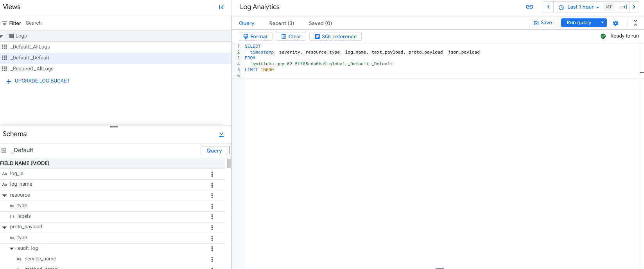The height and width of the screenshot is (269, 644).
Task: Open query settings gear icon
Action: click(615, 23)
